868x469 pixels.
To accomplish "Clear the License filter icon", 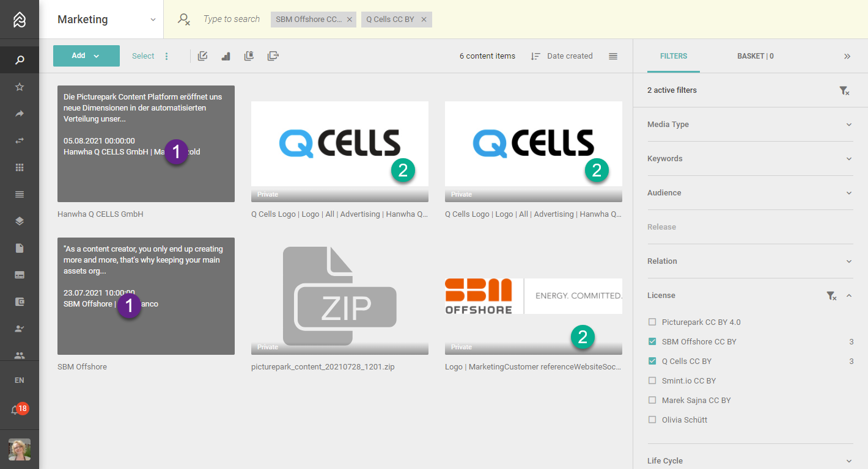I will (x=831, y=296).
